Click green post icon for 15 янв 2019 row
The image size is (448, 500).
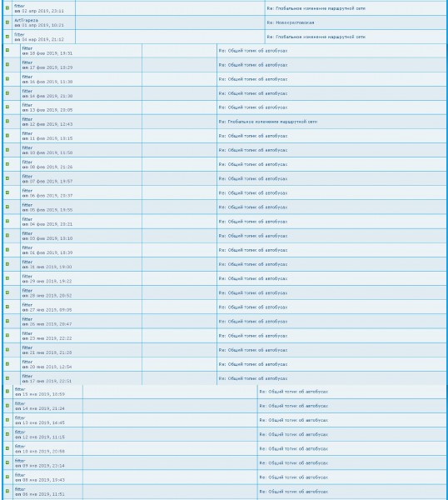point(7,392)
